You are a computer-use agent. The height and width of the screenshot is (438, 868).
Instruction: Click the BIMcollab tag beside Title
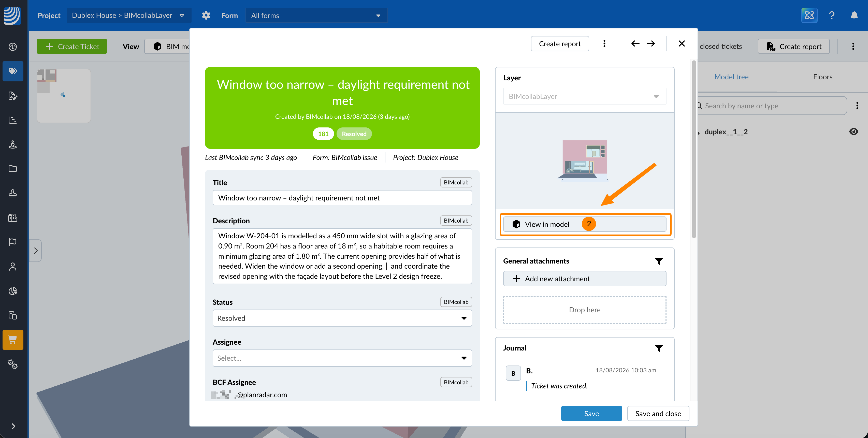coord(456,182)
